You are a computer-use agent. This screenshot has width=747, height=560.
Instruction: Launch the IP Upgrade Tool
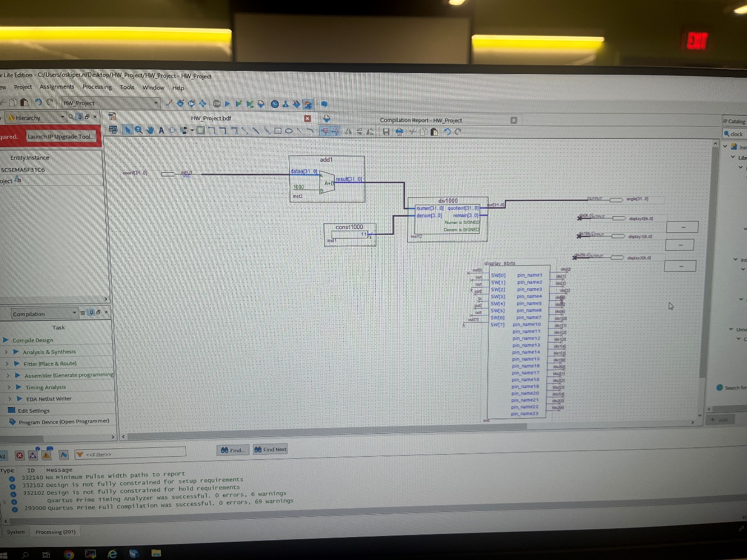point(62,136)
